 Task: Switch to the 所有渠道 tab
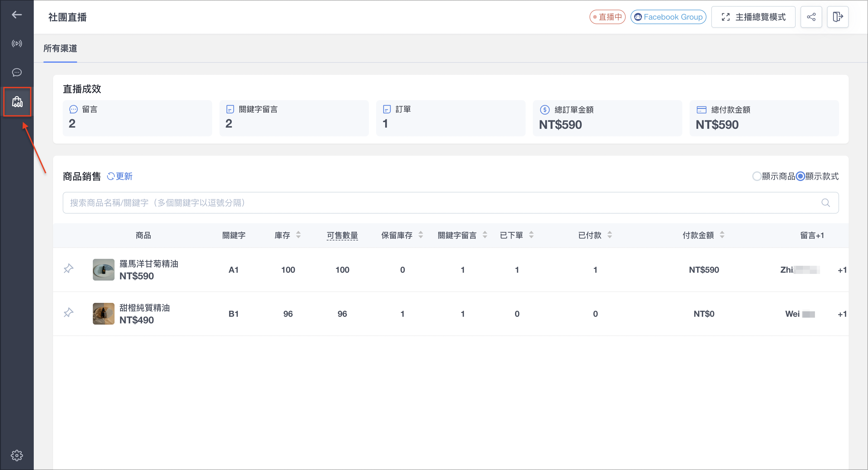[x=60, y=49]
